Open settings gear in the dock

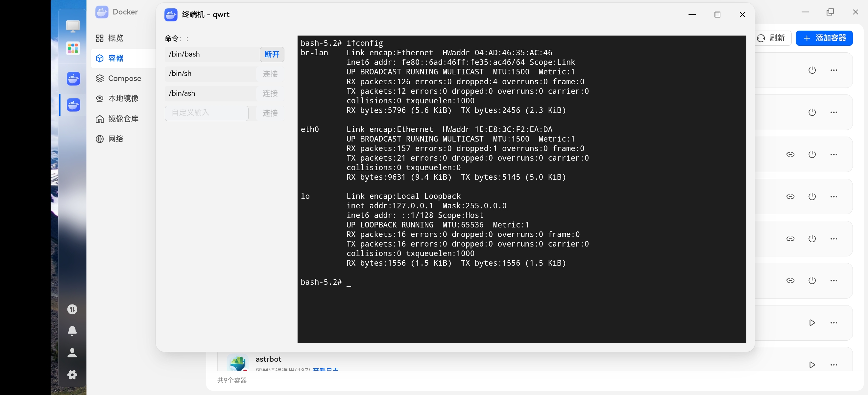[x=72, y=374]
